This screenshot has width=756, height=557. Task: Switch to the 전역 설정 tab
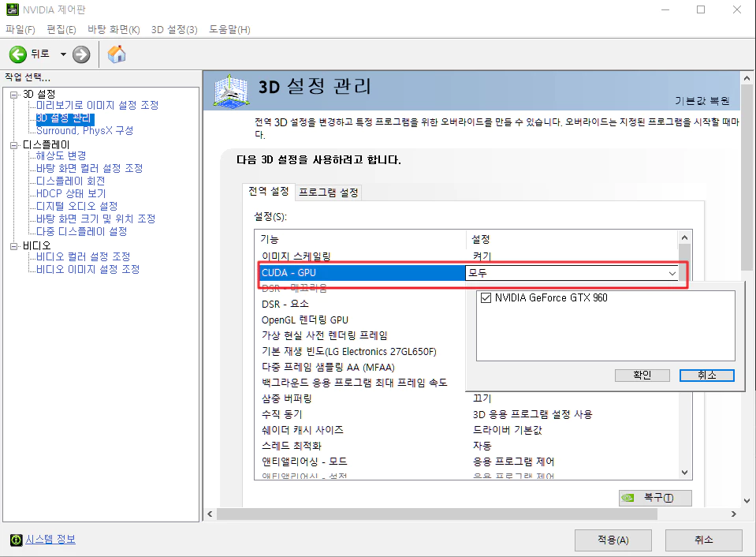[x=268, y=191]
